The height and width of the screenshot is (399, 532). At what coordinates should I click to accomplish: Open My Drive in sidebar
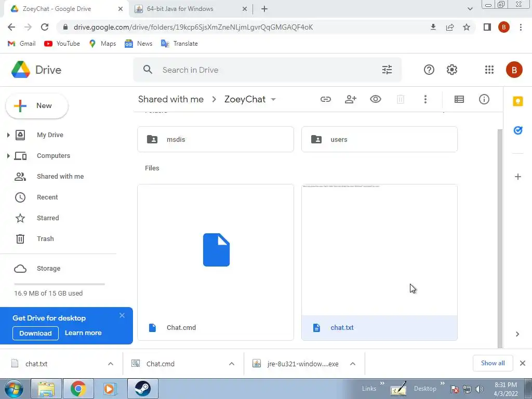pos(50,135)
